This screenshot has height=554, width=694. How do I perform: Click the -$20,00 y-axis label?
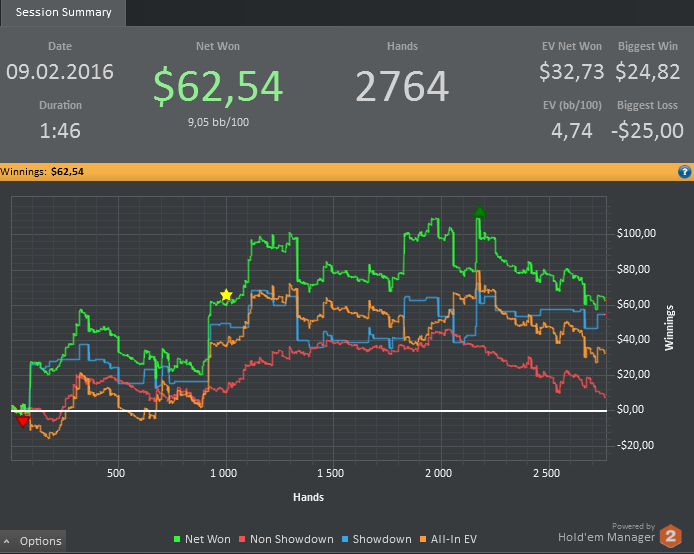pos(635,445)
